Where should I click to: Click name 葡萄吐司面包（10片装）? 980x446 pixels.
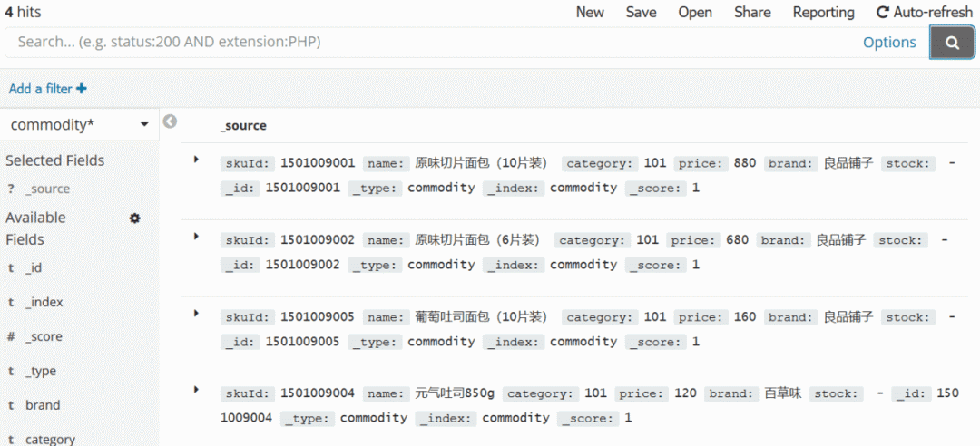[481, 317]
